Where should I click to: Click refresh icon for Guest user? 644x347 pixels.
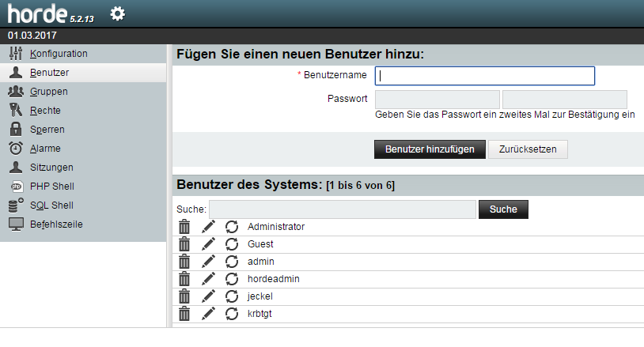tap(232, 244)
